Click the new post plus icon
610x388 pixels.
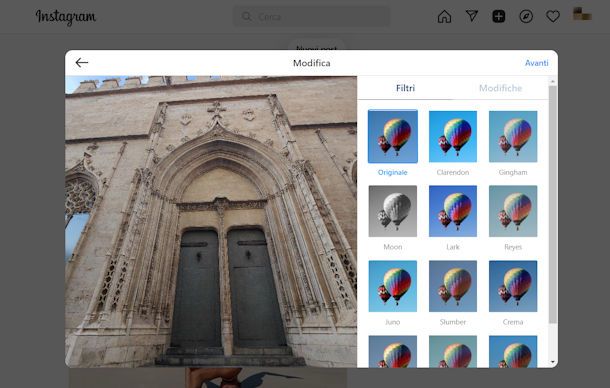[499, 16]
